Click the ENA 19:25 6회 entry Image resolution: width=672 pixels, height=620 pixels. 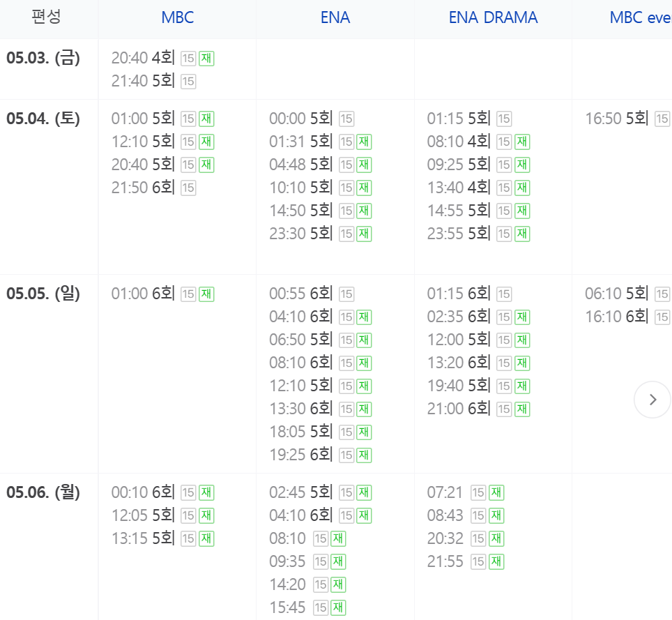tap(321, 455)
